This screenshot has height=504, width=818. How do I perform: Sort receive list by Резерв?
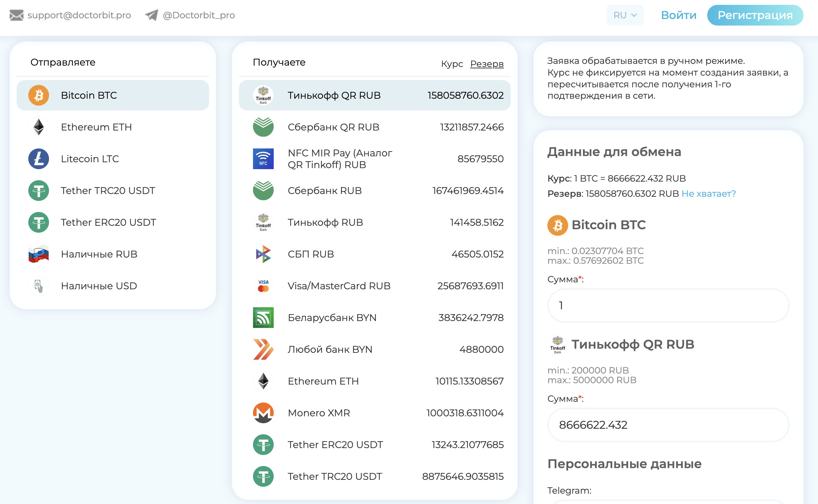coord(487,64)
